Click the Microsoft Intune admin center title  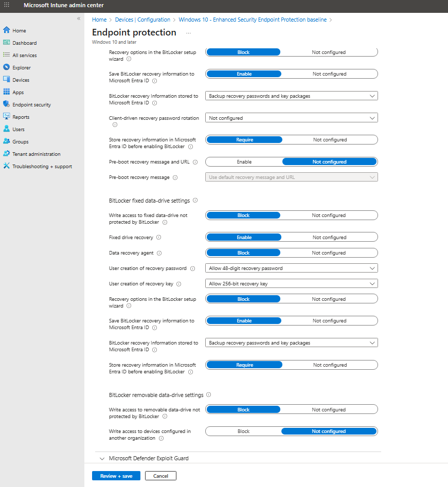pyautogui.click(x=64, y=5)
